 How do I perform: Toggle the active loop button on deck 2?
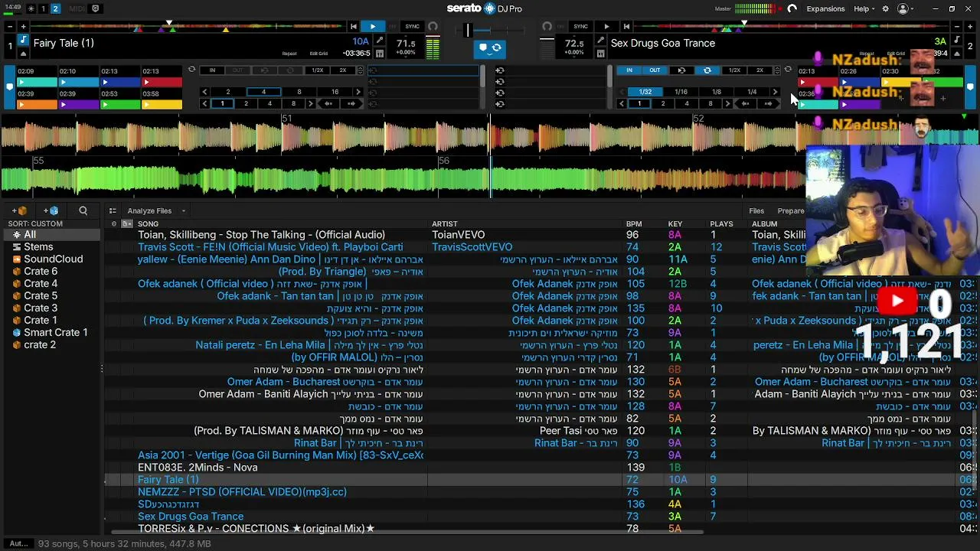(707, 70)
